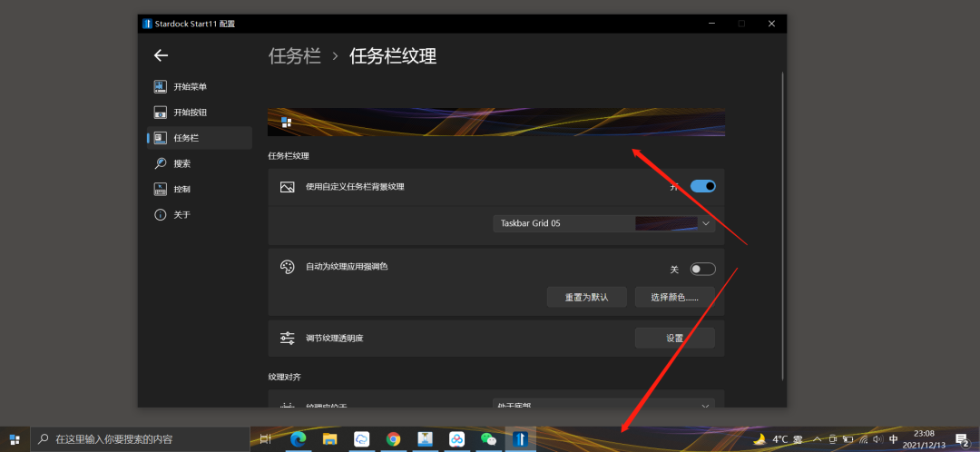
Task: Click the volume speaker tray icon
Action: click(x=878, y=439)
